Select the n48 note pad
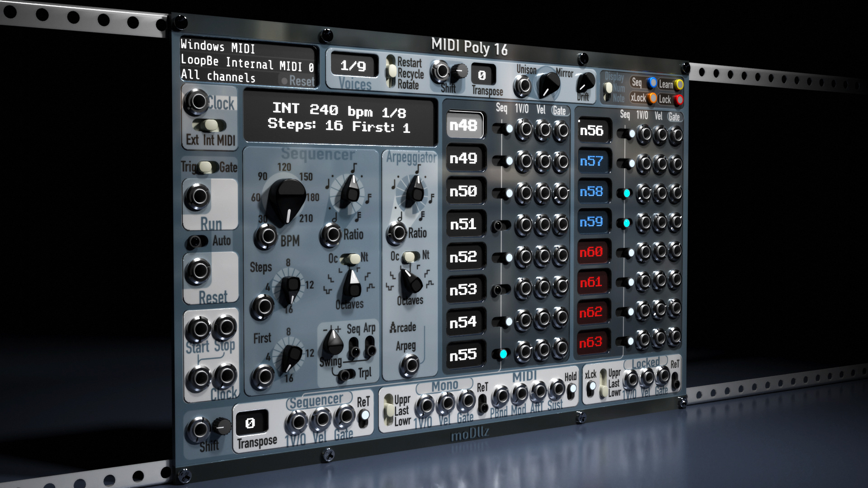Image resolution: width=868 pixels, height=488 pixels. [464, 125]
